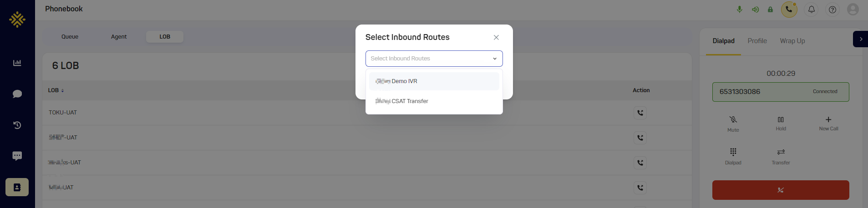
Task: Open the help question mark icon
Action: point(832,10)
